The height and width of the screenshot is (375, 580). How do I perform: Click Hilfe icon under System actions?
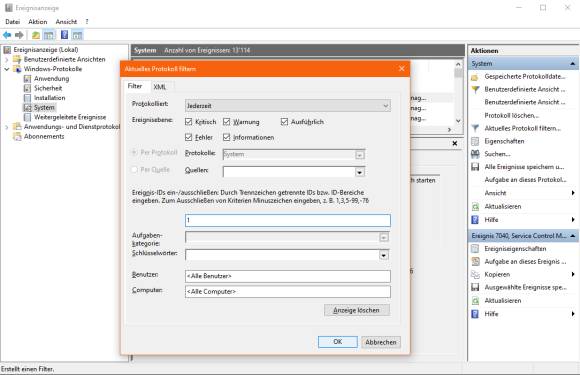[475, 220]
